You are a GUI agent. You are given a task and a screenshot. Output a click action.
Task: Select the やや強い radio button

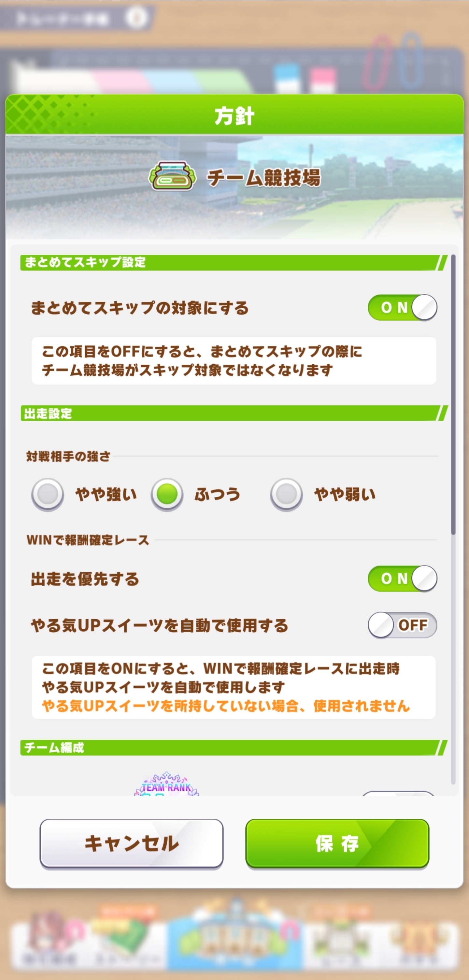click(x=48, y=494)
